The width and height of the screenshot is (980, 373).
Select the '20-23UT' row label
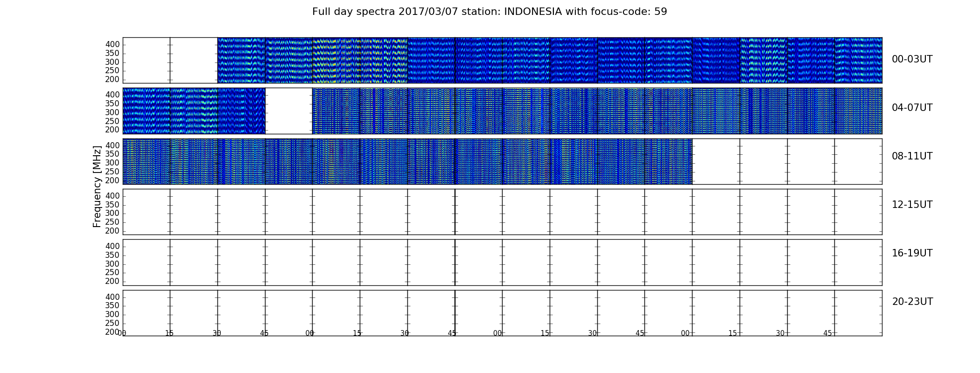[x=912, y=302]
